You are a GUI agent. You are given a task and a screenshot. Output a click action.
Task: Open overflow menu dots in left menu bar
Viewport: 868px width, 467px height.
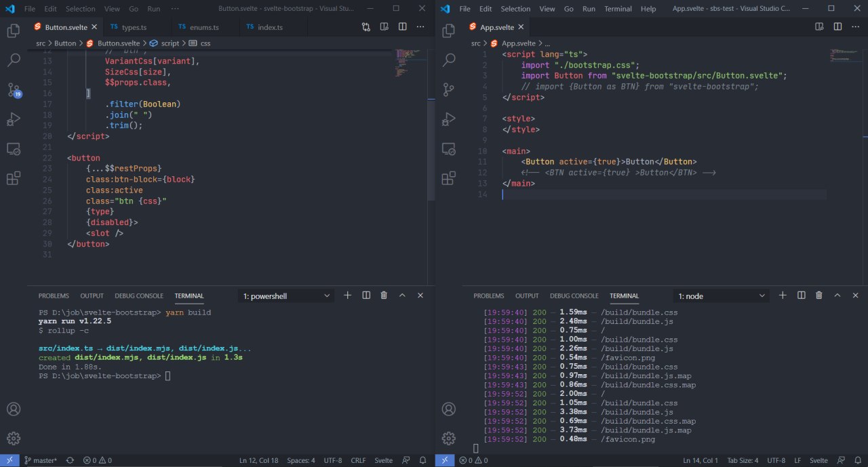point(175,9)
